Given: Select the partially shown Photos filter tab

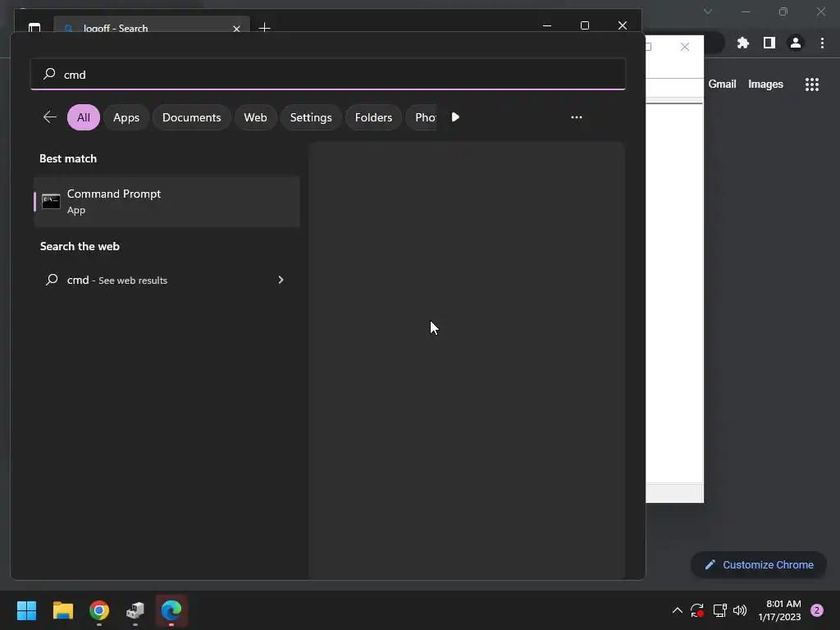Looking at the screenshot, I should pyautogui.click(x=422, y=117).
